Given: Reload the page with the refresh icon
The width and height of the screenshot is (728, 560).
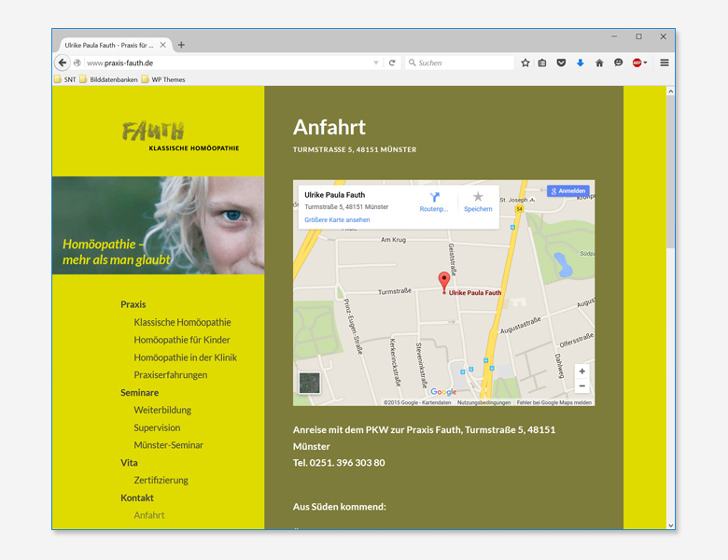Looking at the screenshot, I should click(392, 63).
